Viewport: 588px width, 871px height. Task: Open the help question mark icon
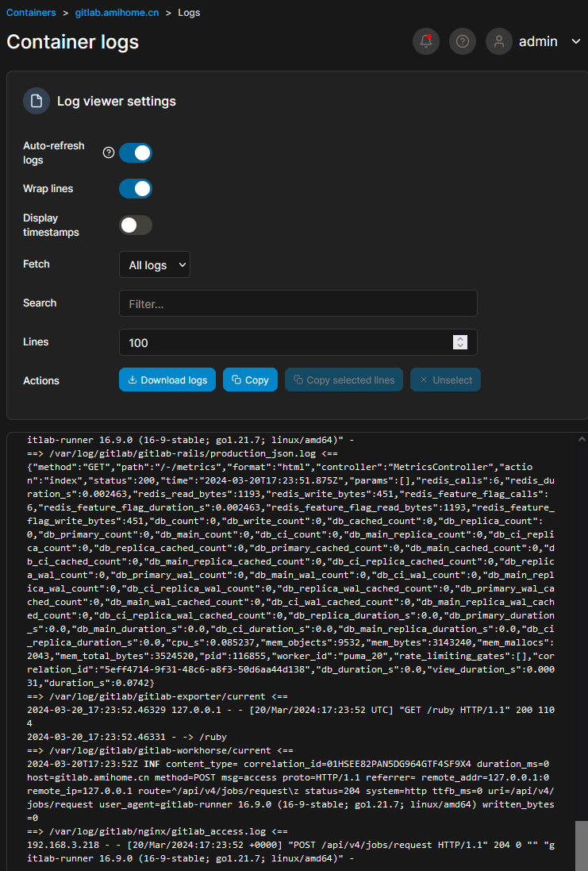click(x=463, y=41)
